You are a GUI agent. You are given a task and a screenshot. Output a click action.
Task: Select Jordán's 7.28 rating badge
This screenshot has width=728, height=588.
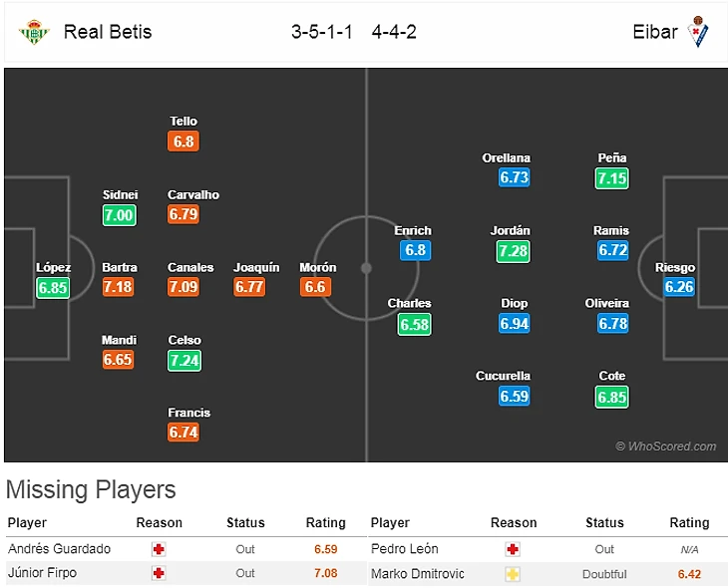(x=513, y=251)
